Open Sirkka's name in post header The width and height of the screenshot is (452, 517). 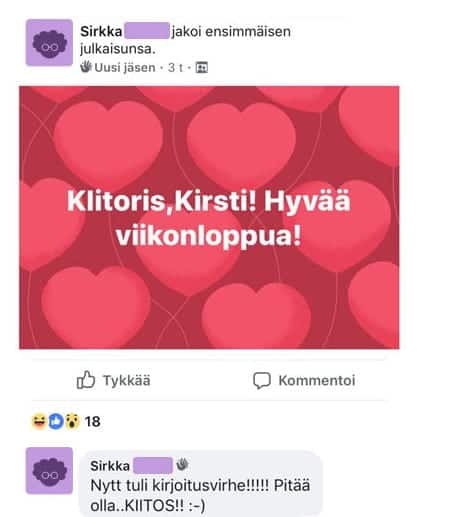pyautogui.click(x=101, y=32)
